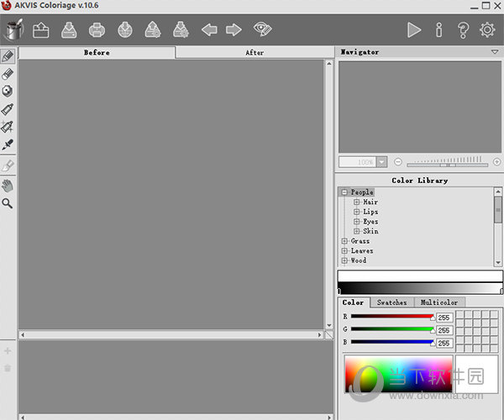Toggle strokes visibility with the eye-pencil icon
Viewport: 504px width, 420px height.
[263, 29]
